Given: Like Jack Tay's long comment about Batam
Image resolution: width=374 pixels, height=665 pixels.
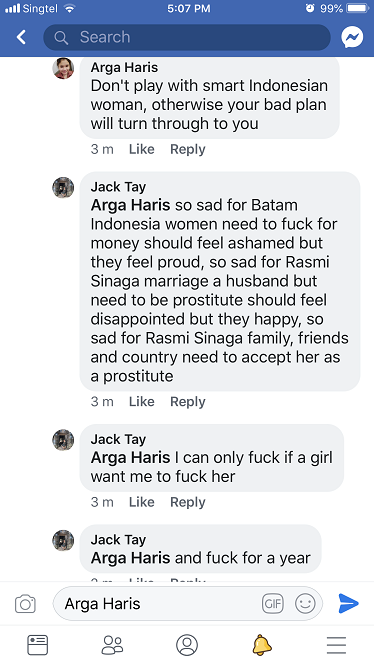Looking at the screenshot, I should (x=141, y=402).
